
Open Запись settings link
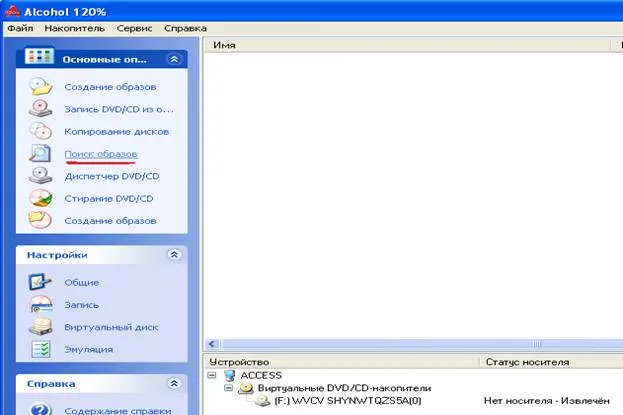point(81,305)
